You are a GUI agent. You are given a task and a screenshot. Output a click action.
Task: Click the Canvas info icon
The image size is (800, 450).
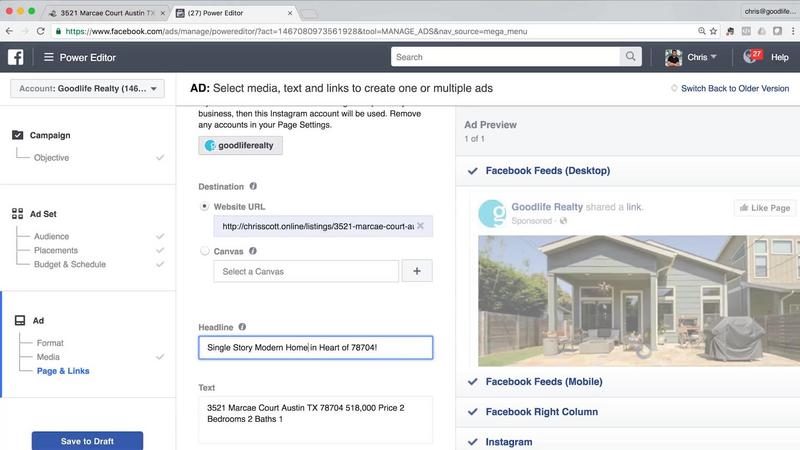pyautogui.click(x=253, y=251)
